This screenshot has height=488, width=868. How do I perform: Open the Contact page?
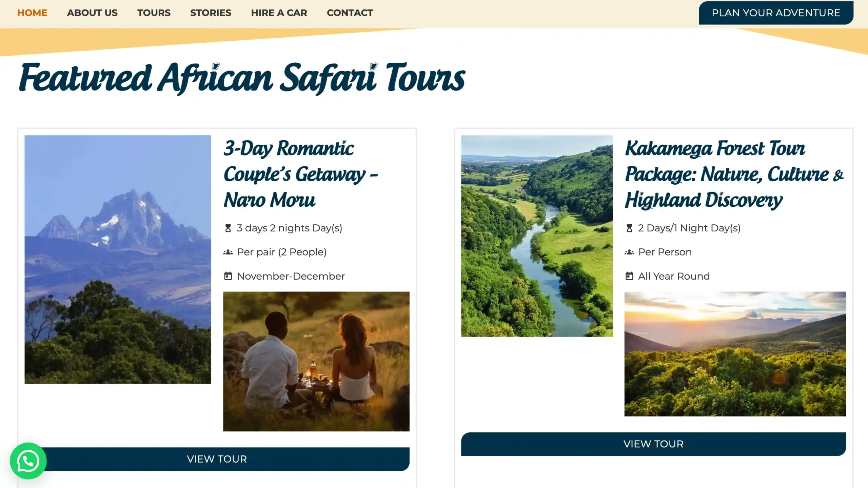[350, 13]
